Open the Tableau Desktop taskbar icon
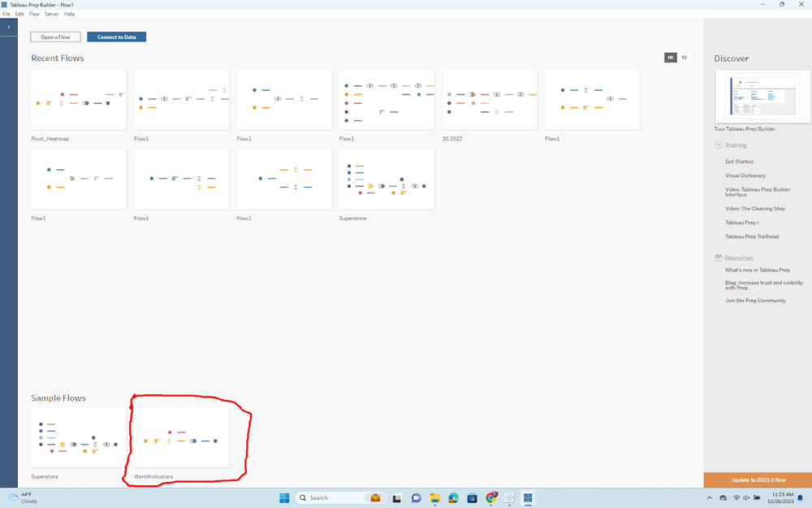Screen dimensions: 812x508 point(510,498)
